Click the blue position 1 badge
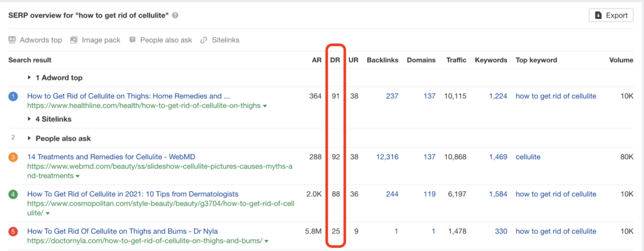 [13, 96]
